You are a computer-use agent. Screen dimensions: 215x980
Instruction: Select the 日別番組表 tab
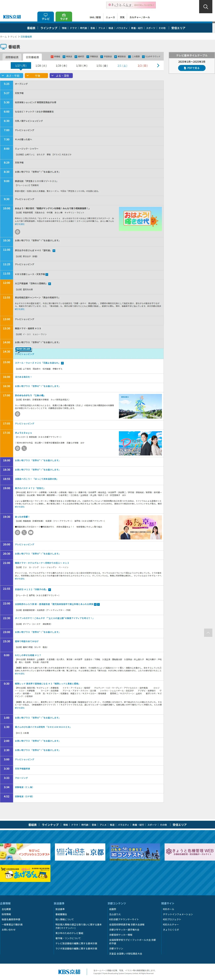click(32, 57)
